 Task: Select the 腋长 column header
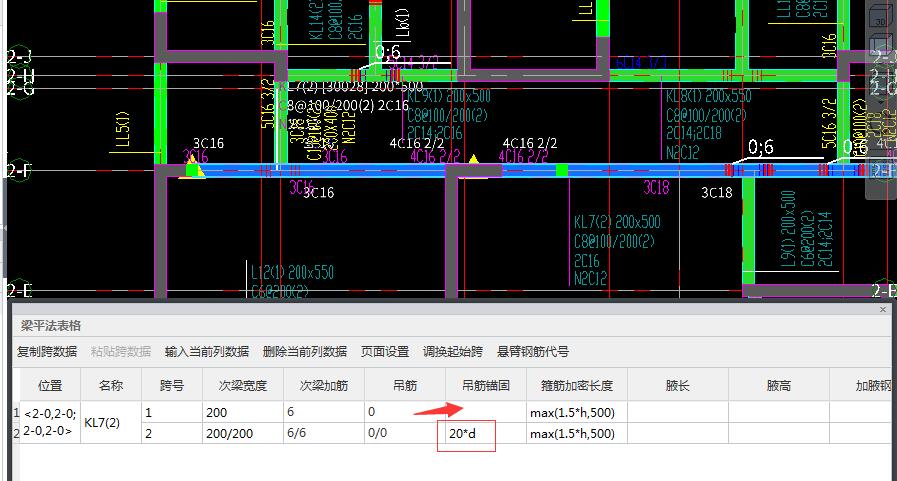(678, 385)
